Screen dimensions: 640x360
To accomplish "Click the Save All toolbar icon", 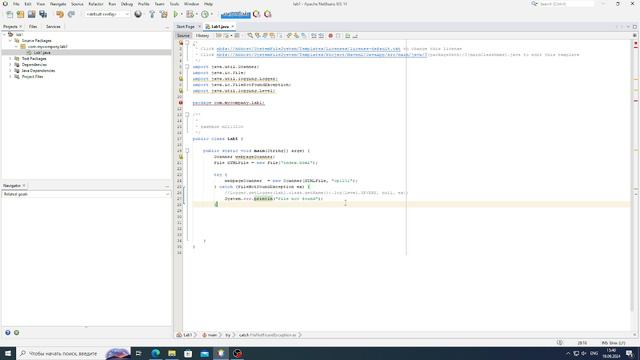I will click(43, 14).
